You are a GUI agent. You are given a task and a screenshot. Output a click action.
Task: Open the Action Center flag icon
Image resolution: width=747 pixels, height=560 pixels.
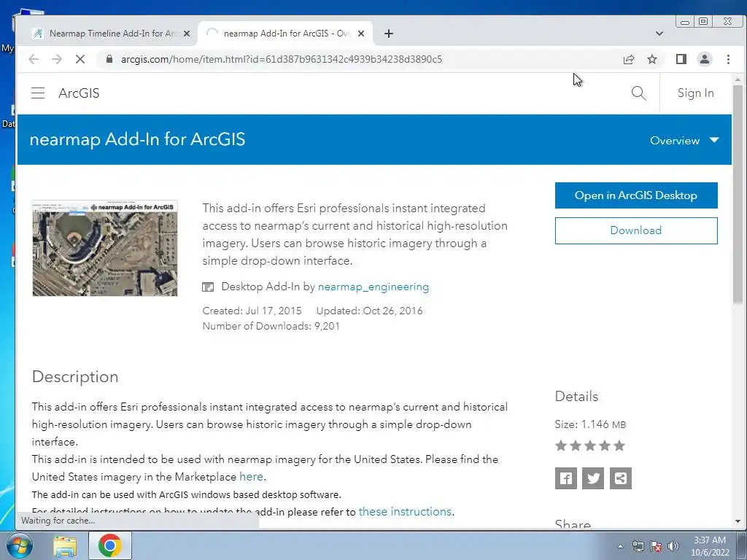pyautogui.click(x=656, y=546)
